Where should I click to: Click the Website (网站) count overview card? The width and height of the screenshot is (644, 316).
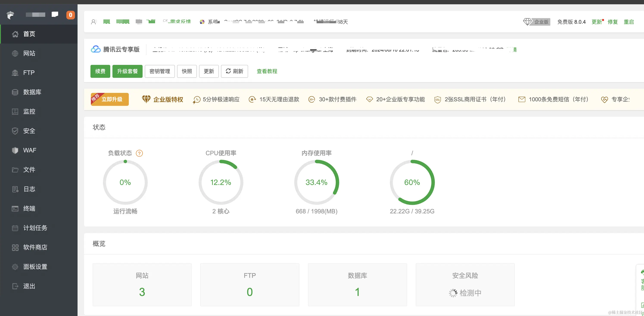coord(142,285)
